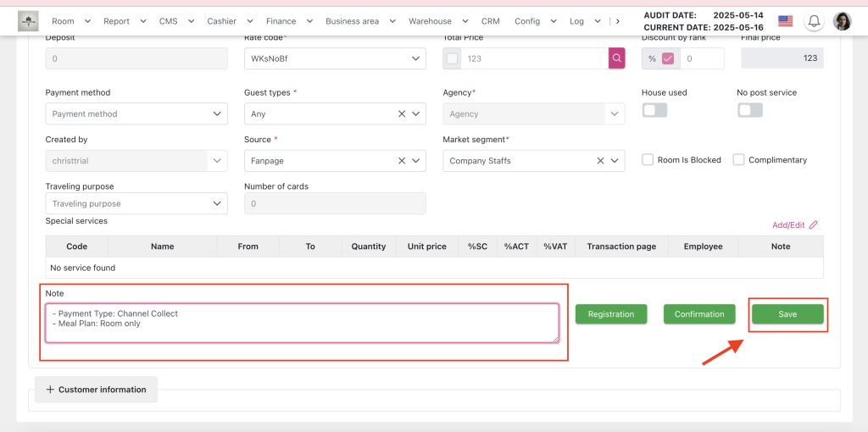The image size is (868, 432).
Task: Expand the Rate code dropdown
Action: [x=335, y=58]
